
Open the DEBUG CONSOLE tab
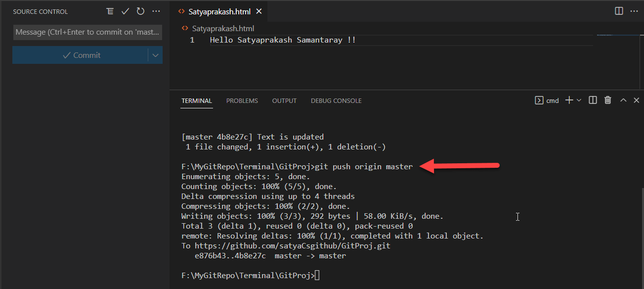[x=336, y=100]
